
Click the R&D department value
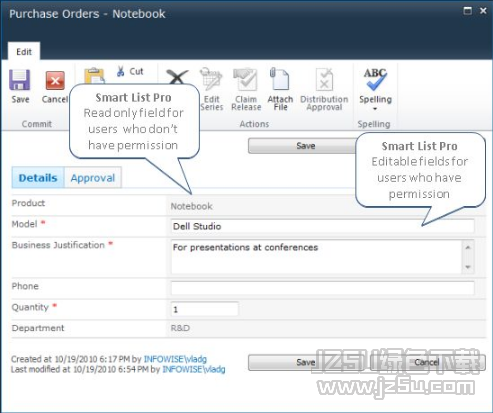(x=180, y=328)
